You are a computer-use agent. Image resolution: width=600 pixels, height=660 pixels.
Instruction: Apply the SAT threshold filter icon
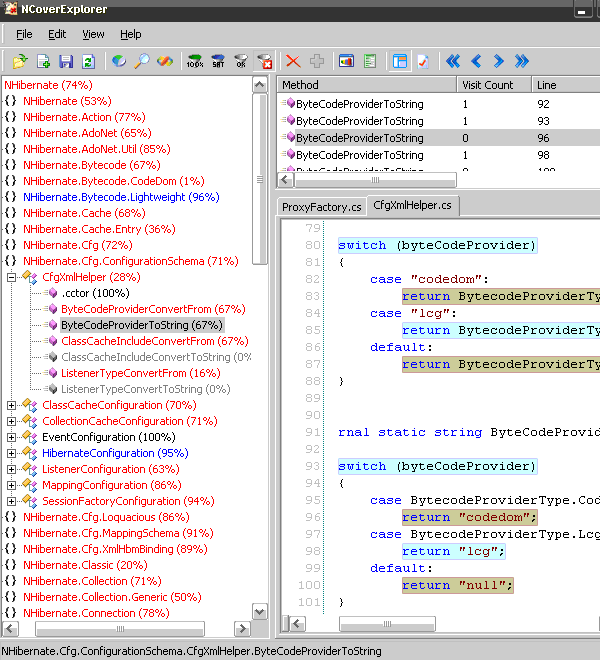tap(218, 61)
